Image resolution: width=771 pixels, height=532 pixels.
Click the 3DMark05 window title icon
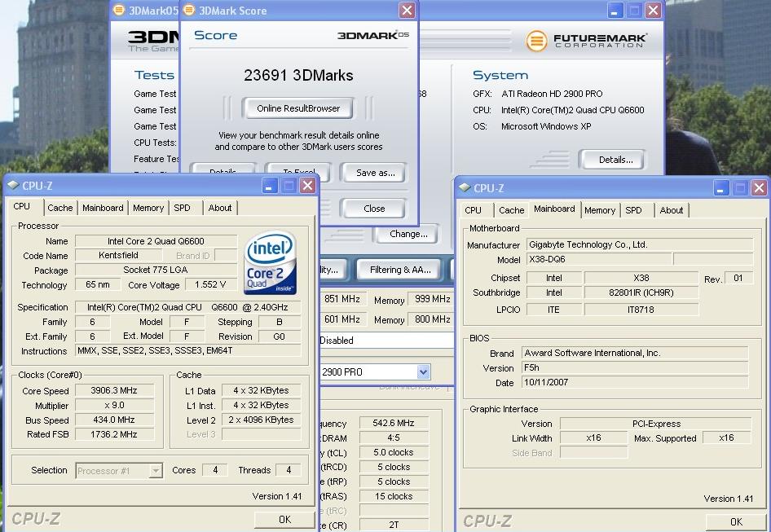click(119, 11)
